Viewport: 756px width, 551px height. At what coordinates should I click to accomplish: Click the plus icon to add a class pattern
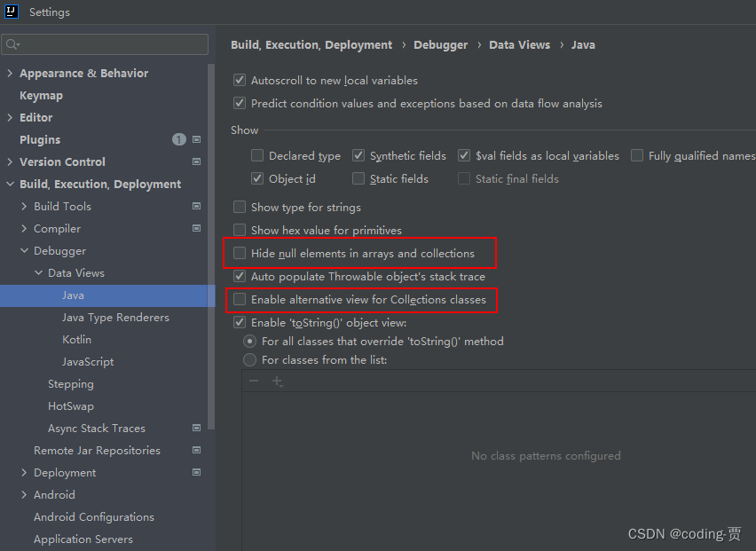coord(278,380)
